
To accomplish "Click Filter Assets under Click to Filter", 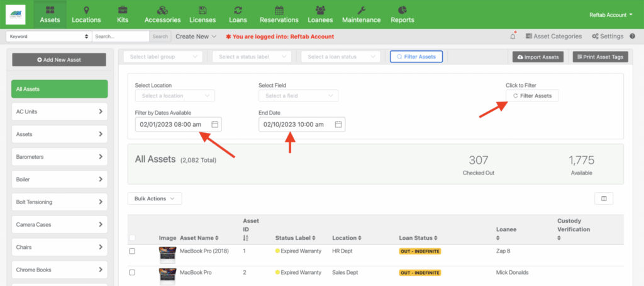I will (532, 96).
